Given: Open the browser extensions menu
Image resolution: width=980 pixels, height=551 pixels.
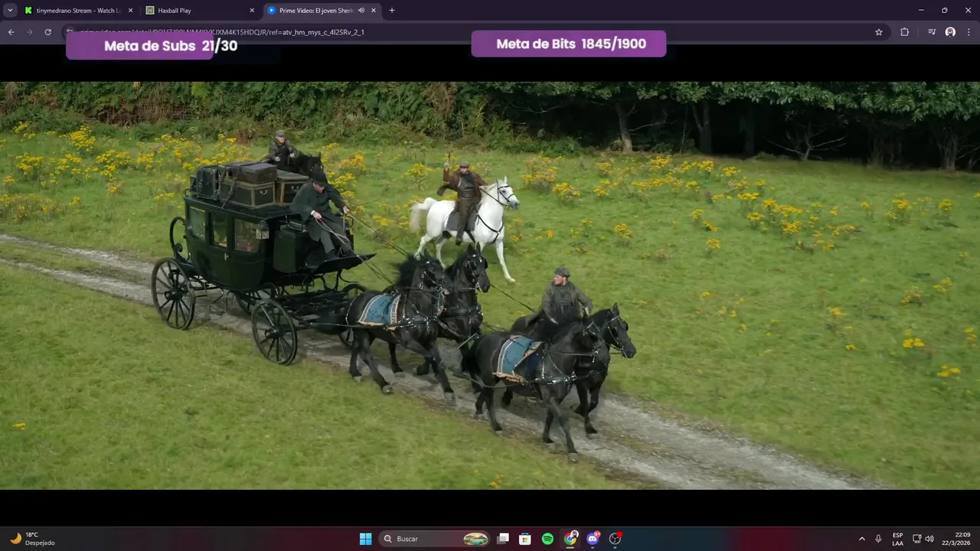Looking at the screenshot, I should [x=904, y=32].
